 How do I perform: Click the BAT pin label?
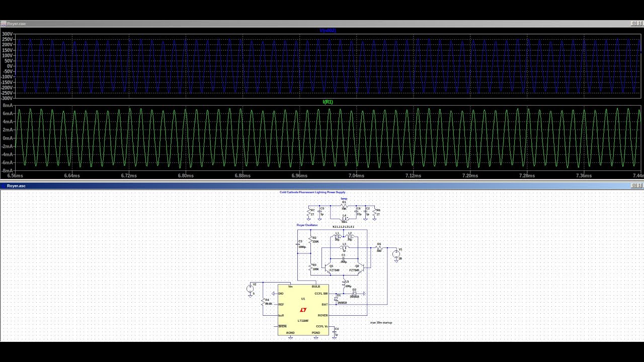pyautogui.click(x=325, y=305)
